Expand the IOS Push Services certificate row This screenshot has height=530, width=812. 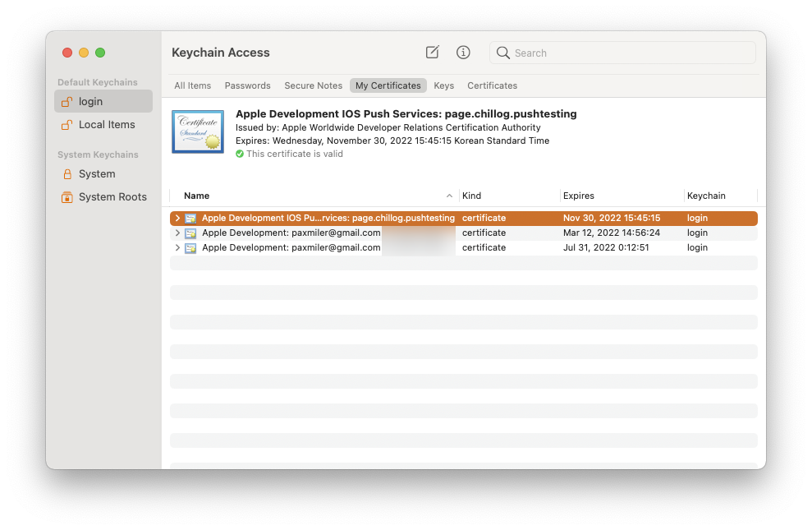point(177,218)
